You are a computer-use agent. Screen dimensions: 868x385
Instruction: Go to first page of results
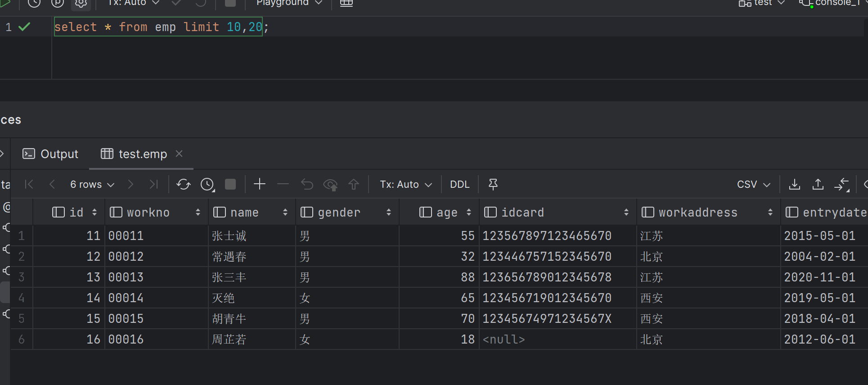29,184
